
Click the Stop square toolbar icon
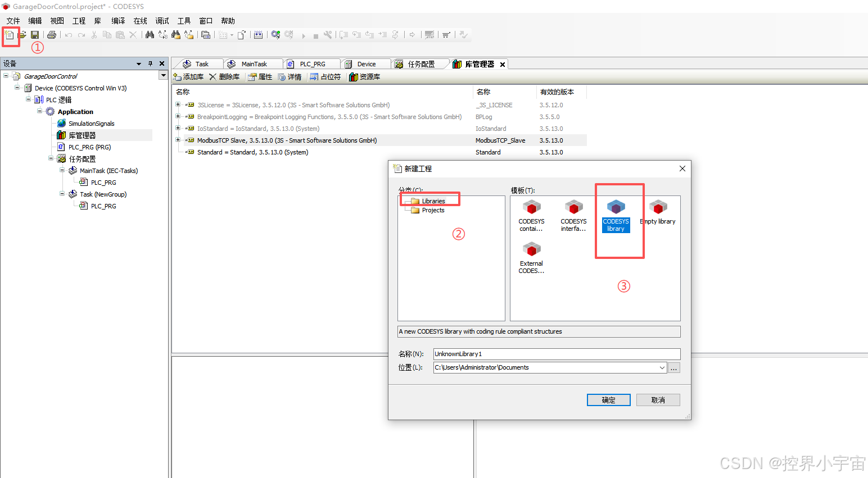pyautogui.click(x=316, y=35)
